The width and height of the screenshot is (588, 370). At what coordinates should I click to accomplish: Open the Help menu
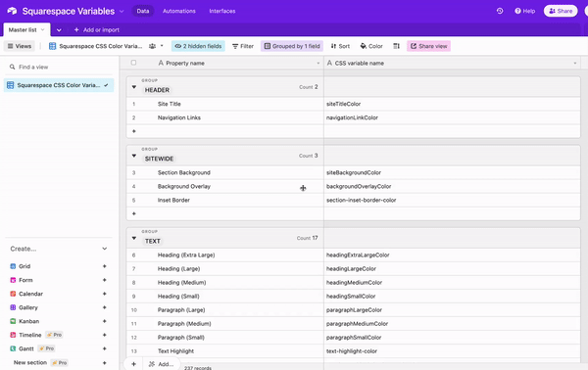pos(524,11)
